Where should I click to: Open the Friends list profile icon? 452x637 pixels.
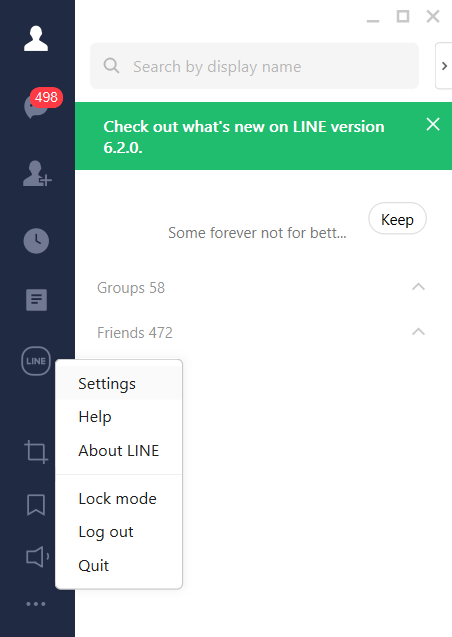[x=36, y=39]
